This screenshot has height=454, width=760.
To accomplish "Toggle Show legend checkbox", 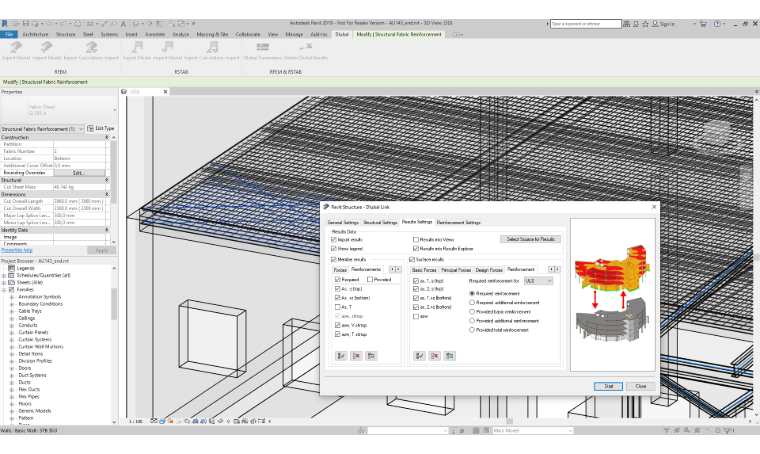I will [x=333, y=248].
